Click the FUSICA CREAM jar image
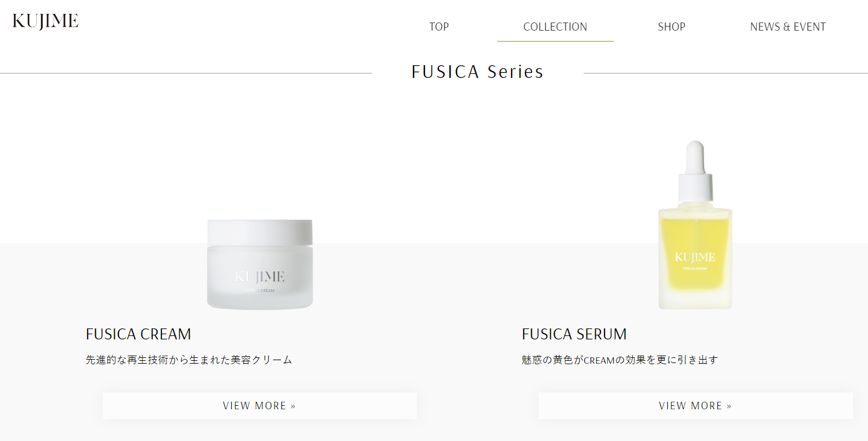 [x=260, y=264]
